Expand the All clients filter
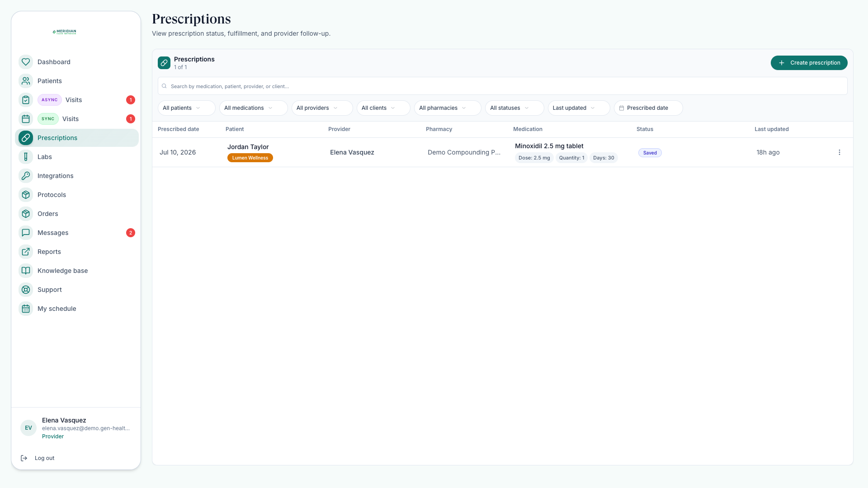Viewport: 868px width, 488px height. [x=383, y=108]
